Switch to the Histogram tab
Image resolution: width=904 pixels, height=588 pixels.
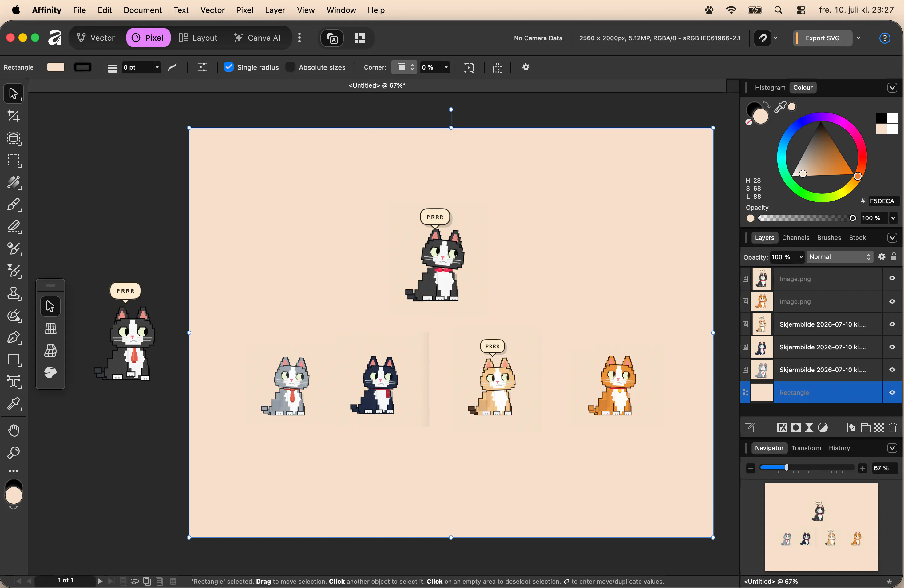[x=770, y=88]
